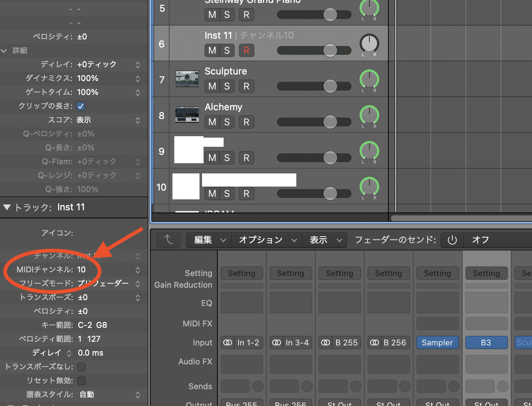The width and height of the screenshot is (532, 406).
Task: Click the mixer's up-arrow icon beside 編集
Action: (x=168, y=240)
